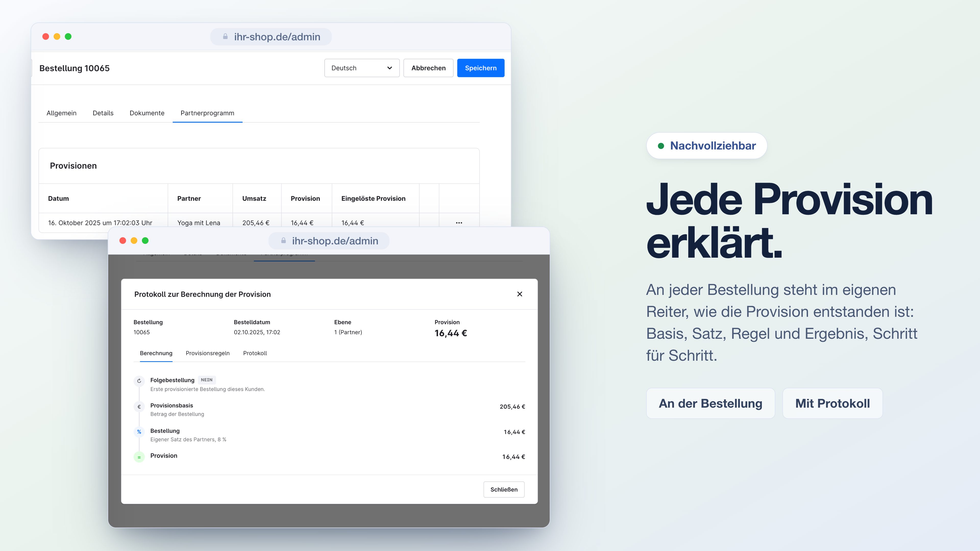Click the Folgebestellung refresh step icon
This screenshot has height=551, width=980.
[x=139, y=381]
